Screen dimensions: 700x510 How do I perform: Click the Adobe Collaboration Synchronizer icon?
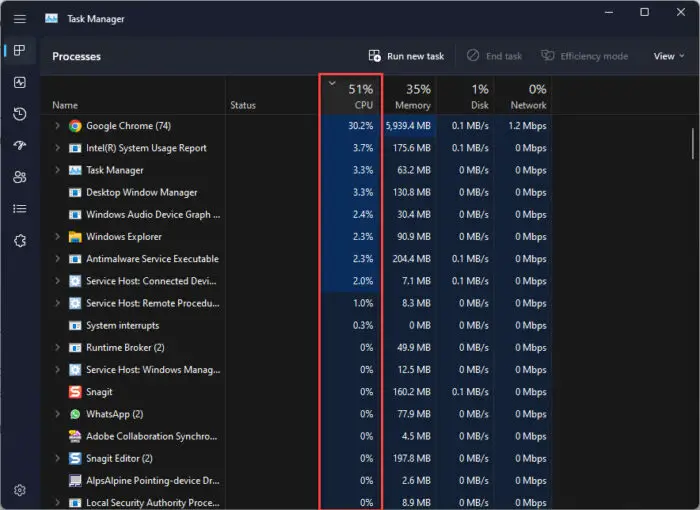point(75,436)
